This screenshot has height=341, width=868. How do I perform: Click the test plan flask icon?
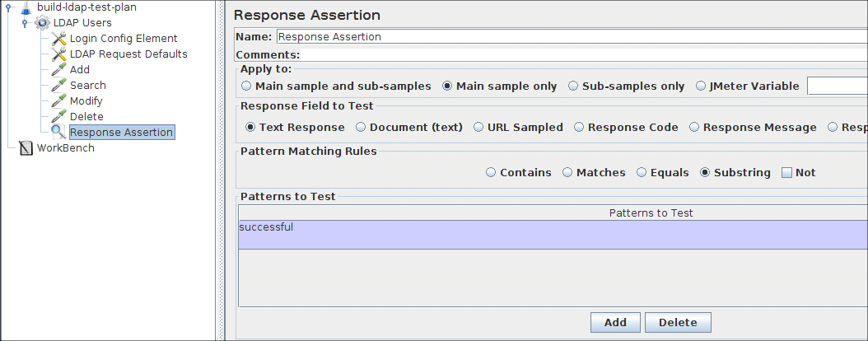[x=26, y=7]
